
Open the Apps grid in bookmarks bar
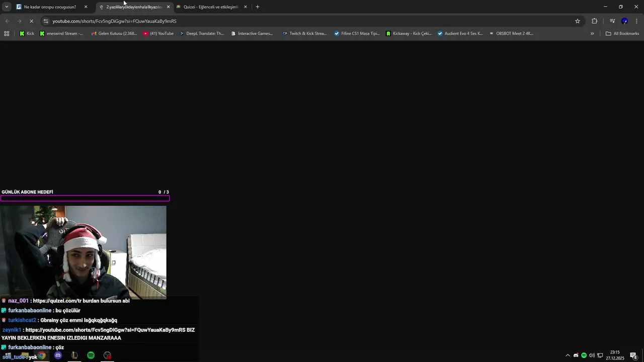coord(7,34)
